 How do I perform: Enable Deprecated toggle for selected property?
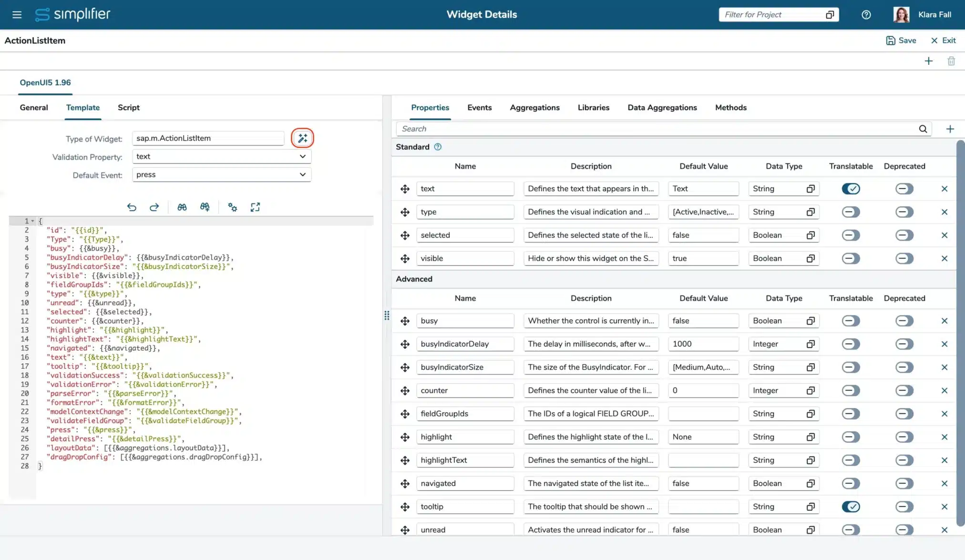tap(904, 235)
